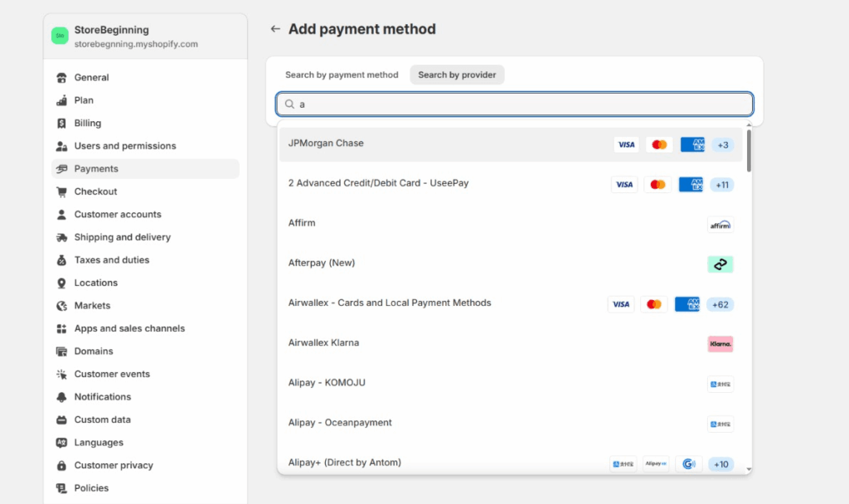Click the StoreBeginning store avatar icon
The width and height of the screenshot is (849, 504).
[60, 36]
